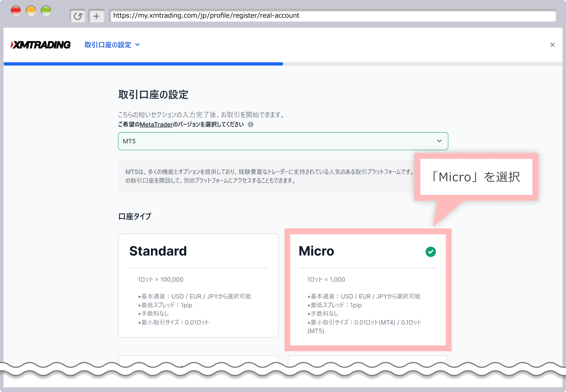Click the blue registration progress bar
Screen dimensions: 566x392
[x=143, y=64]
